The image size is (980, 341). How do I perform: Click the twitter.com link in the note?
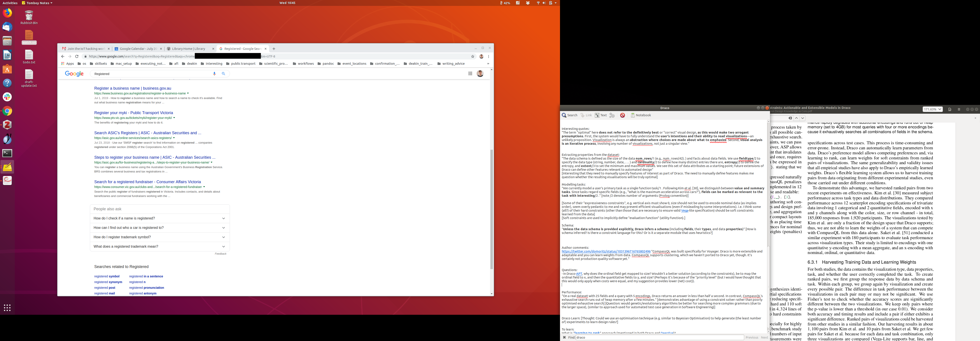click(606, 251)
